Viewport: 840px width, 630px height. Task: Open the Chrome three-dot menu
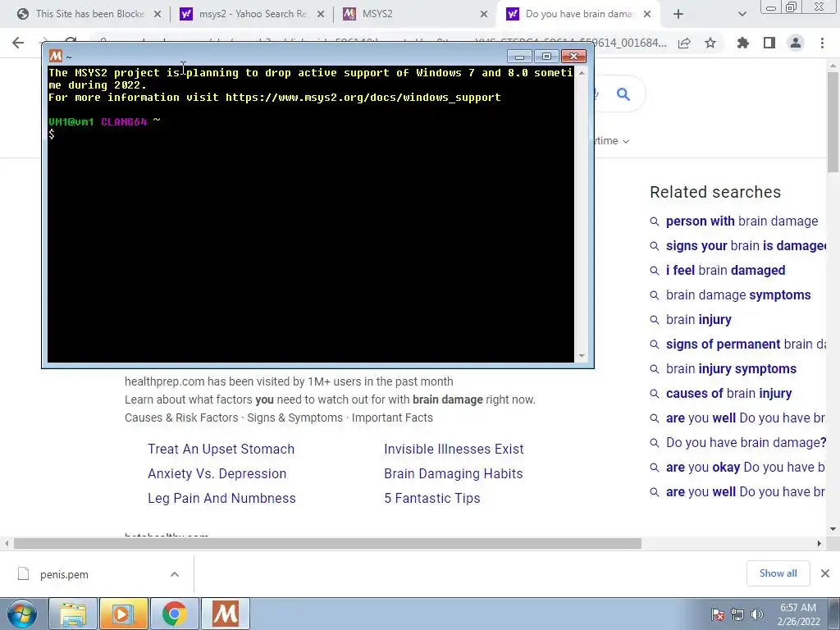pyautogui.click(x=822, y=43)
